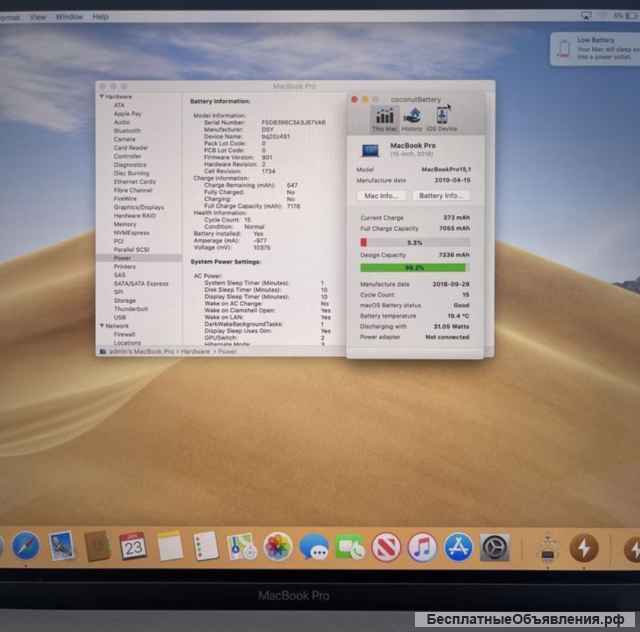The width and height of the screenshot is (640, 632).
Task: Select SATA/SATA Express in sidebar
Action: [x=141, y=283]
